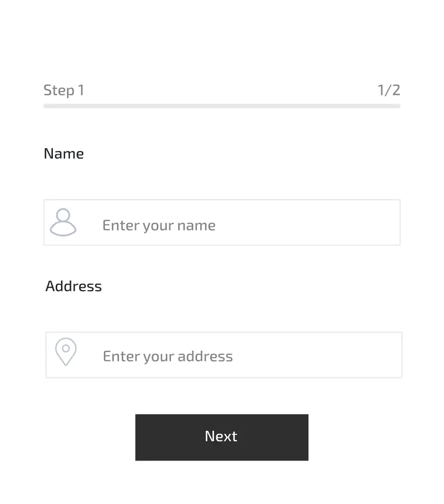Tap the map marker icon
Image resolution: width=444 pixels, height=504 pixels.
tap(66, 352)
